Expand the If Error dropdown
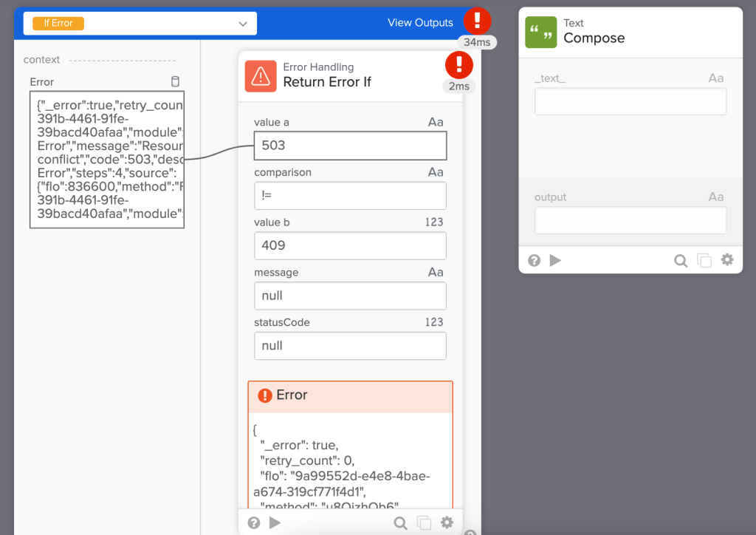This screenshot has height=535, width=756. click(243, 24)
